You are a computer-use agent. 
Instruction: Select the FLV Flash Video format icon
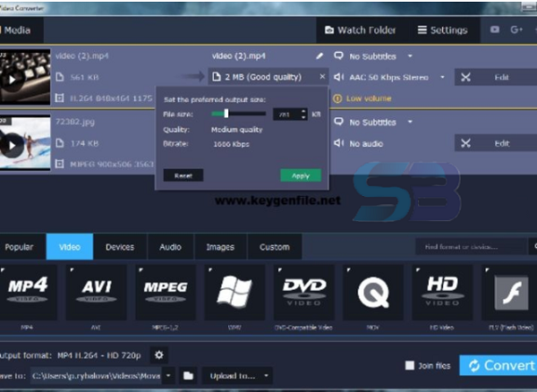[509, 293]
